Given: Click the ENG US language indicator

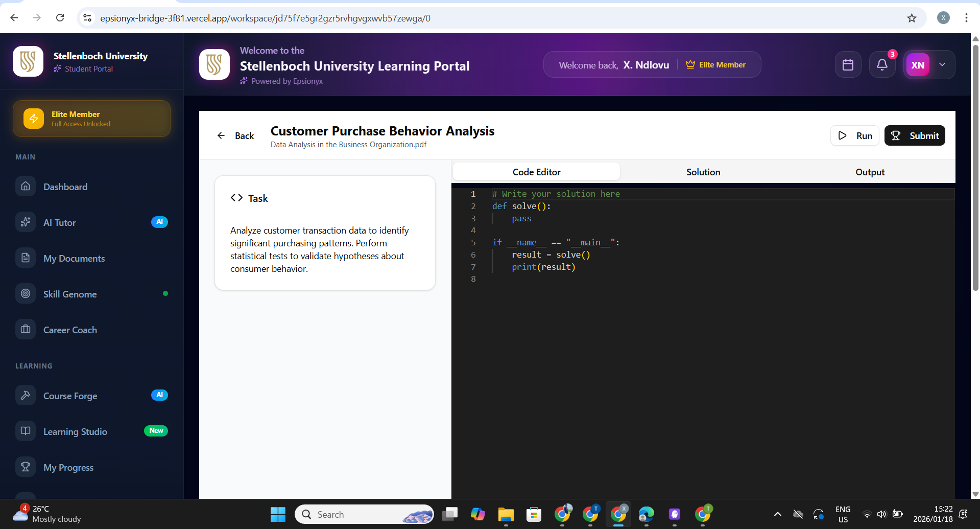Looking at the screenshot, I should click(843, 514).
